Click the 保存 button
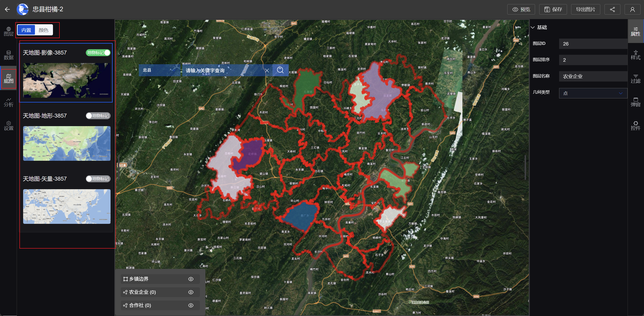Image resolution: width=644 pixels, height=316 pixels. pos(553,9)
